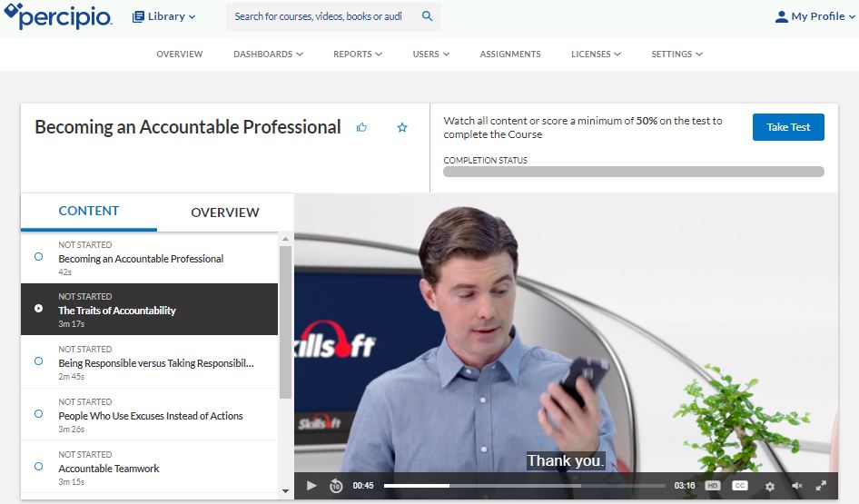This screenshot has width=859, height=504.
Task: Switch to the Overview tab in course panel
Action: pos(224,212)
